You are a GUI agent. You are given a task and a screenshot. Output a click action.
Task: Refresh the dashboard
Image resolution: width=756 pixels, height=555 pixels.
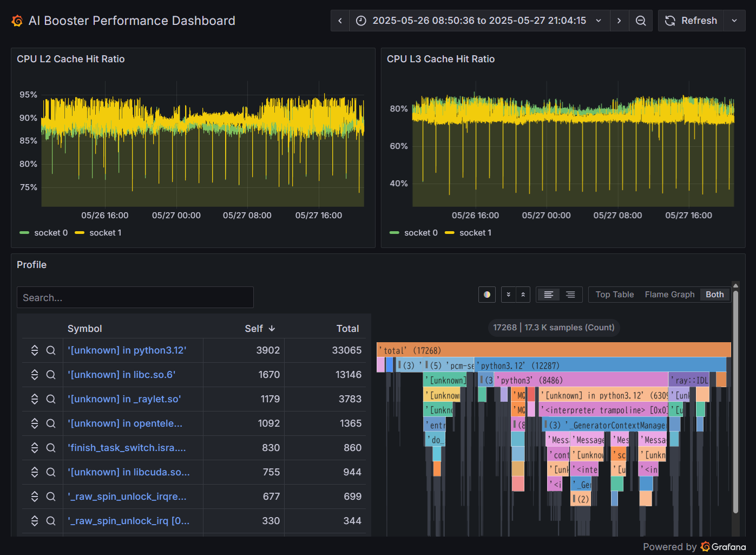[x=691, y=21]
